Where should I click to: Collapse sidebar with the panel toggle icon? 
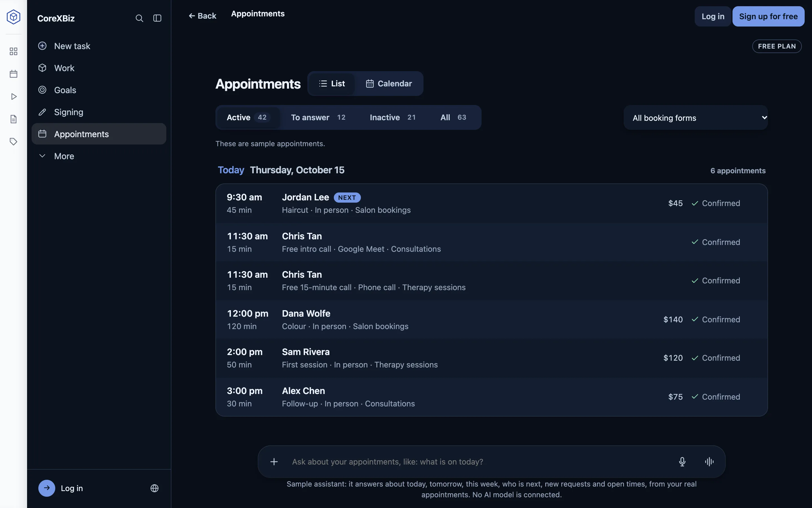click(x=157, y=18)
